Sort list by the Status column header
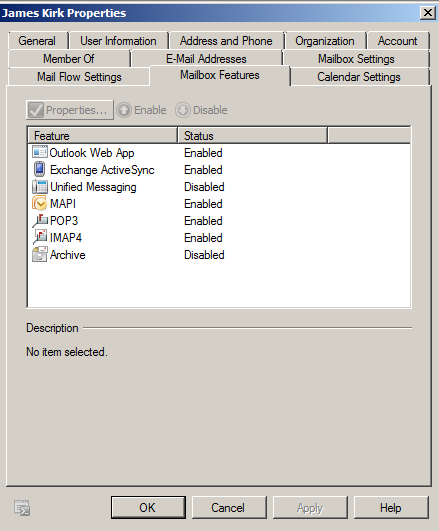The height and width of the screenshot is (531, 439). tap(252, 135)
